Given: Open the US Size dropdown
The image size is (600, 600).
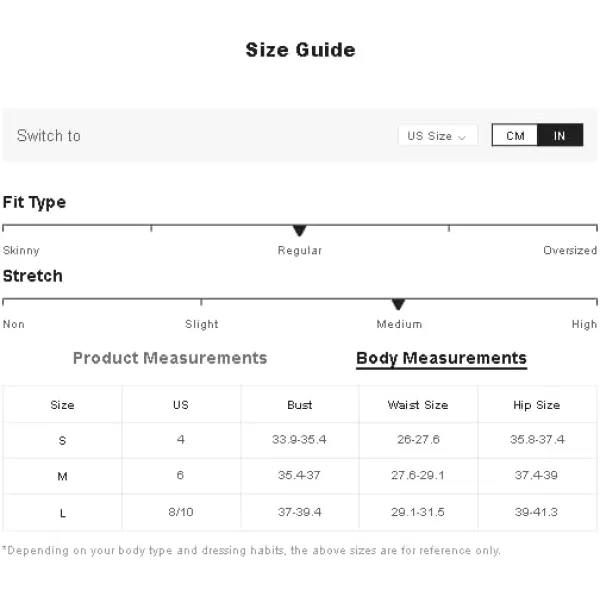Looking at the screenshot, I should pyautogui.click(x=437, y=135).
